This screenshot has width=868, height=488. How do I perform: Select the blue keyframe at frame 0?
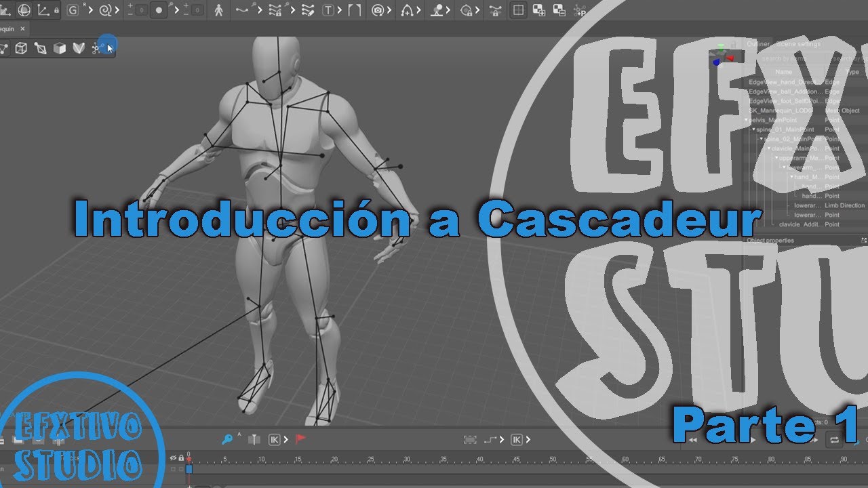[189, 468]
